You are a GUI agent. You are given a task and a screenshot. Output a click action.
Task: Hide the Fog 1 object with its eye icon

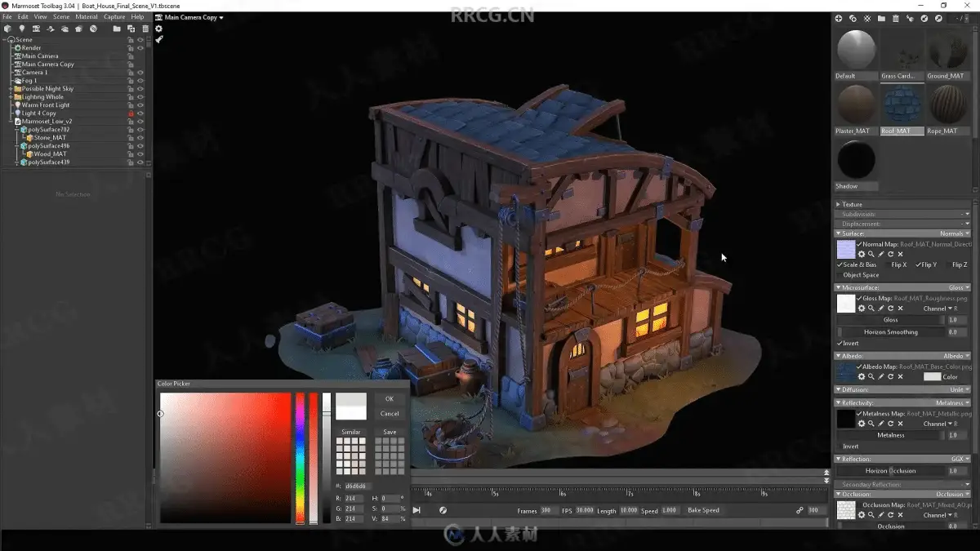pos(140,81)
